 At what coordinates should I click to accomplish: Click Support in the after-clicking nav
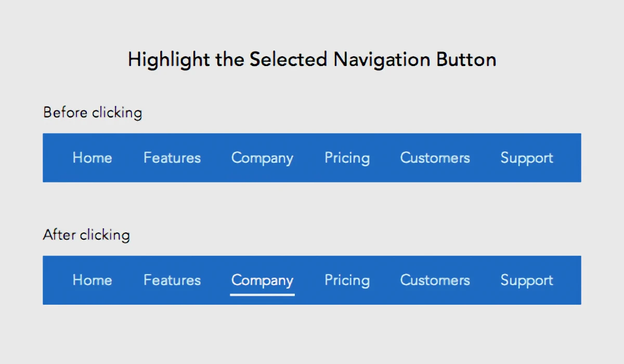[526, 280]
